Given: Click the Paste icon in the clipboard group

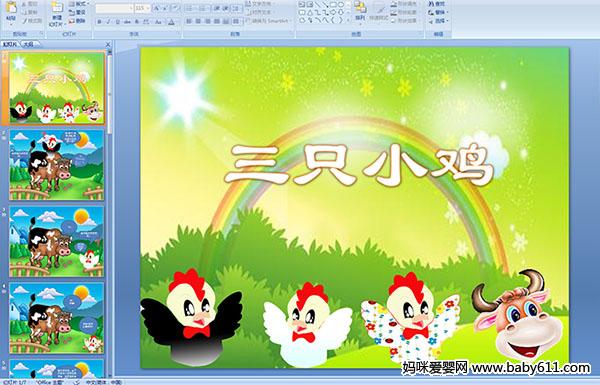Looking at the screenshot, I should coord(11,10).
